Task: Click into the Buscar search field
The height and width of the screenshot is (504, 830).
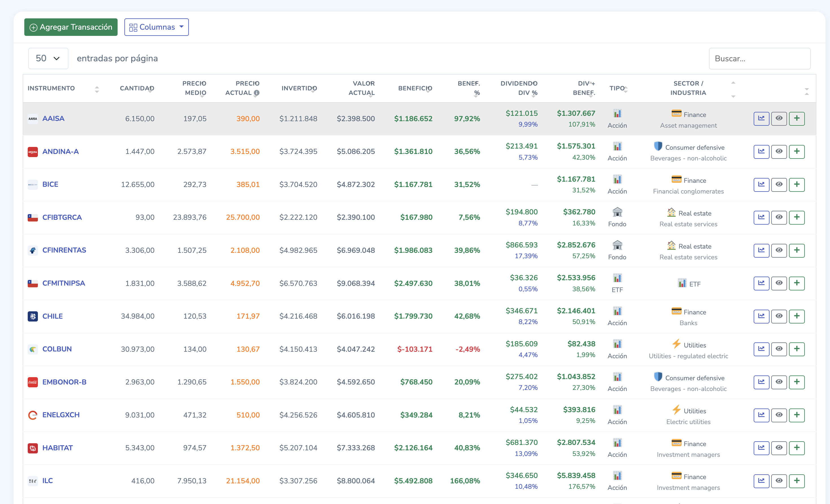Action: [759, 58]
